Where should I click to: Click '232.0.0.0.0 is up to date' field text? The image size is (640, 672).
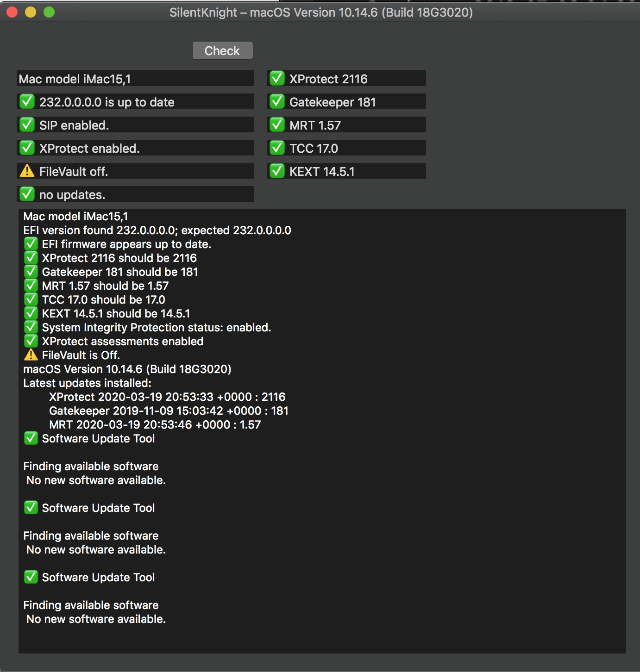pos(107,102)
